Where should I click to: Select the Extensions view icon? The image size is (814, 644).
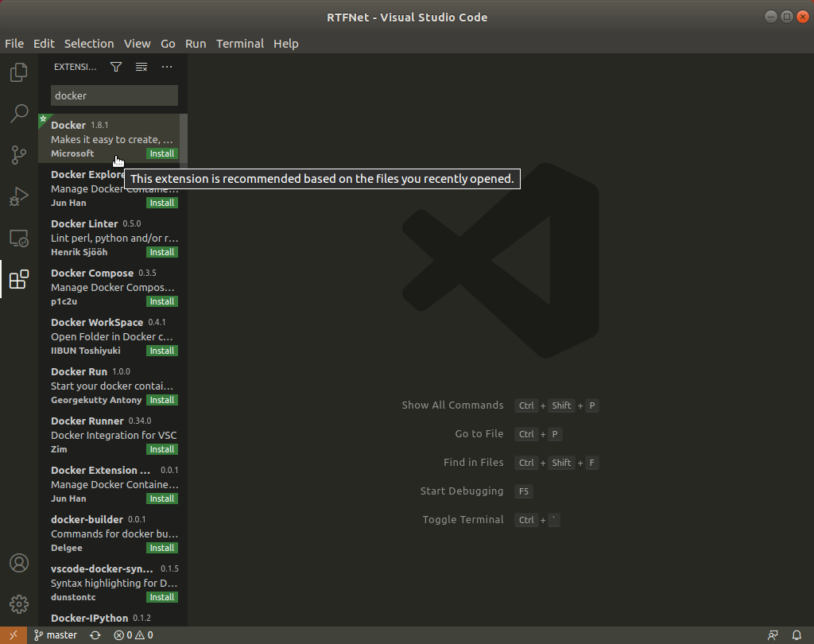[19, 279]
